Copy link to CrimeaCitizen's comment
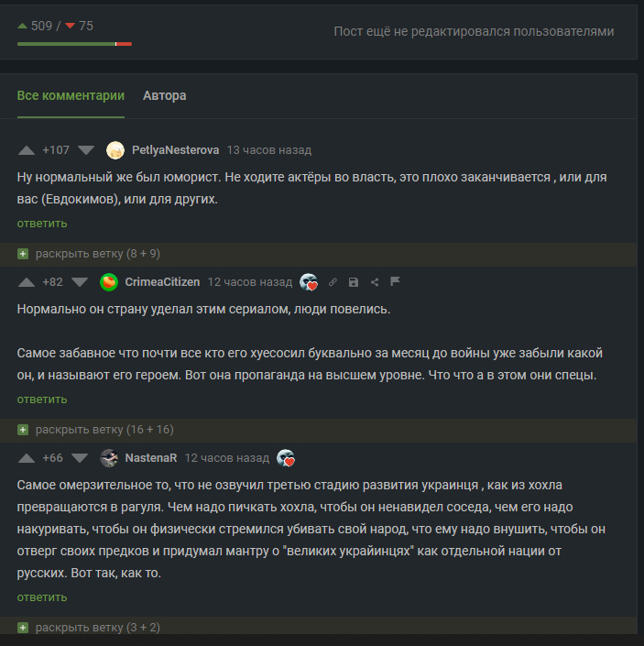This screenshot has height=646, width=644. pyautogui.click(x=333, y=282)
